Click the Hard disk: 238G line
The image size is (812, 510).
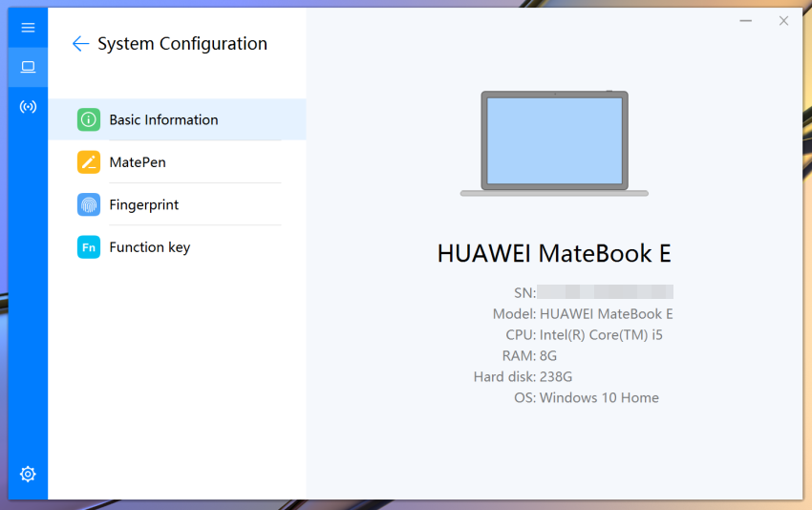click(523, 376)
